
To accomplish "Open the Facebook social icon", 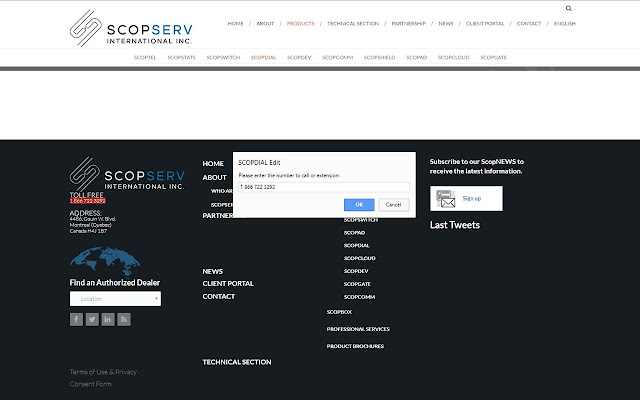I will click(76, 319).
